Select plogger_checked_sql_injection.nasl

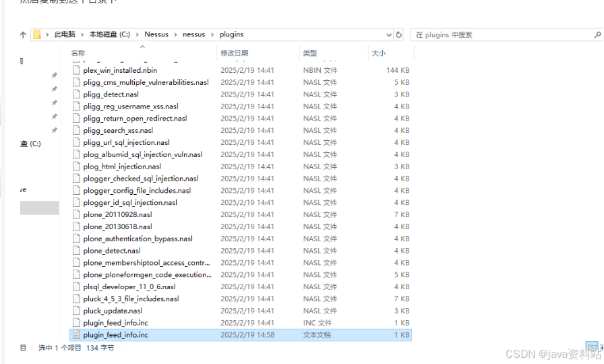point(141,179)
